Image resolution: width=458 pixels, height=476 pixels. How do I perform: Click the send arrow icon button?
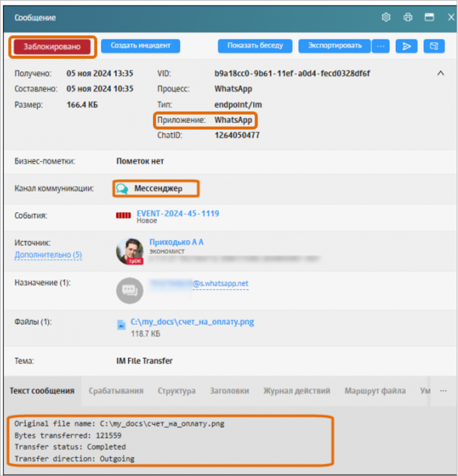coord(406,46)
